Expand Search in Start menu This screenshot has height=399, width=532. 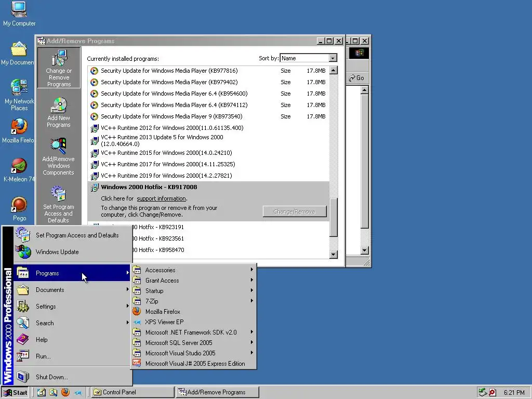(72, 323)
